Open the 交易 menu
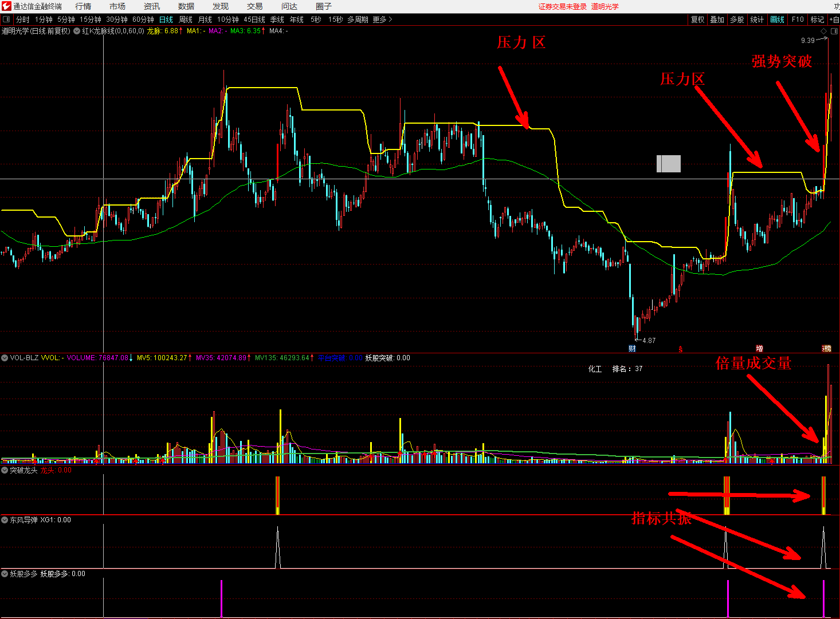840x619 pixels. (x=255, y=6)
